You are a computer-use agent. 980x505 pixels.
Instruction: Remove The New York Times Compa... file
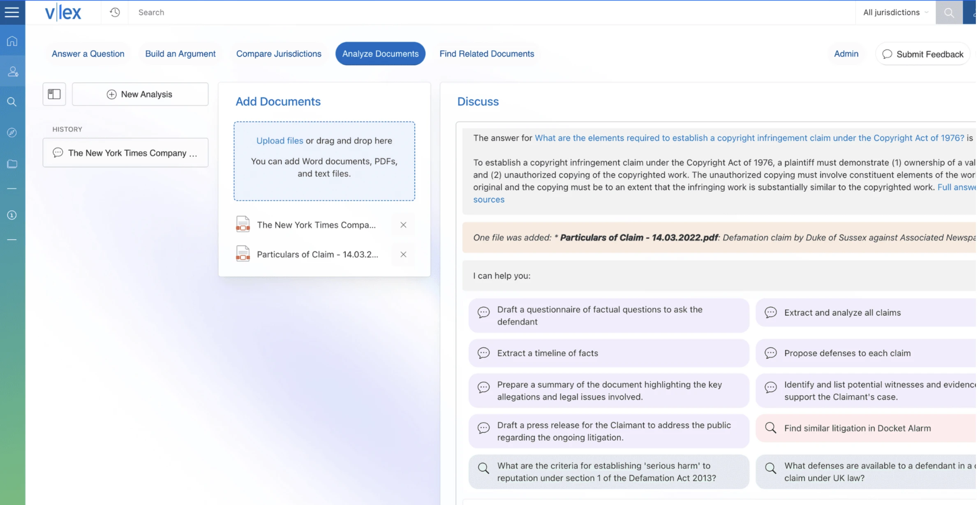[403, 225]
